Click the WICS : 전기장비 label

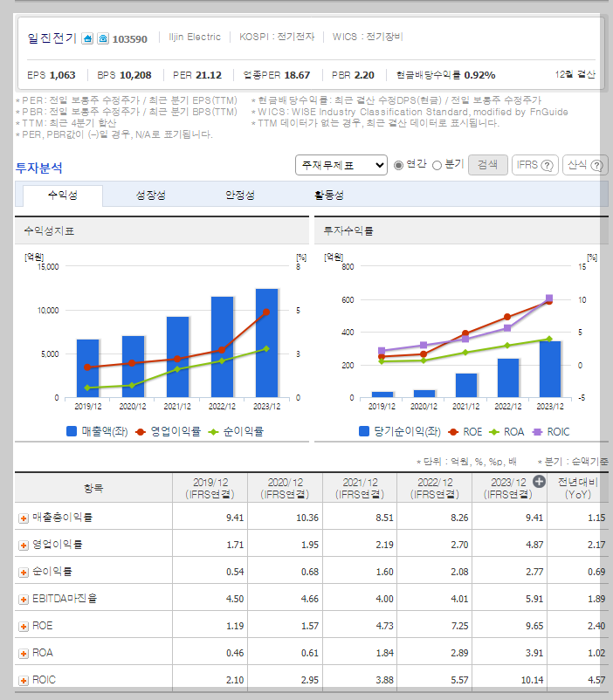pos(368,37)
